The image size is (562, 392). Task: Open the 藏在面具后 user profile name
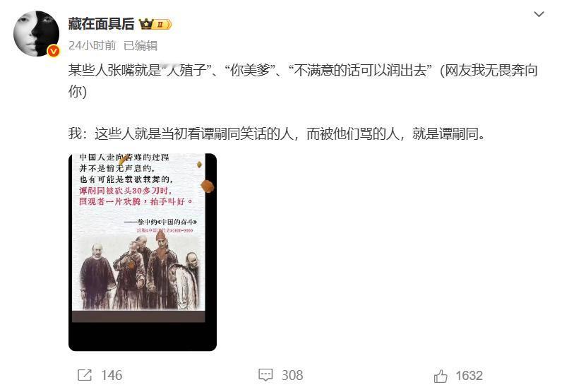tap(101, 24)
